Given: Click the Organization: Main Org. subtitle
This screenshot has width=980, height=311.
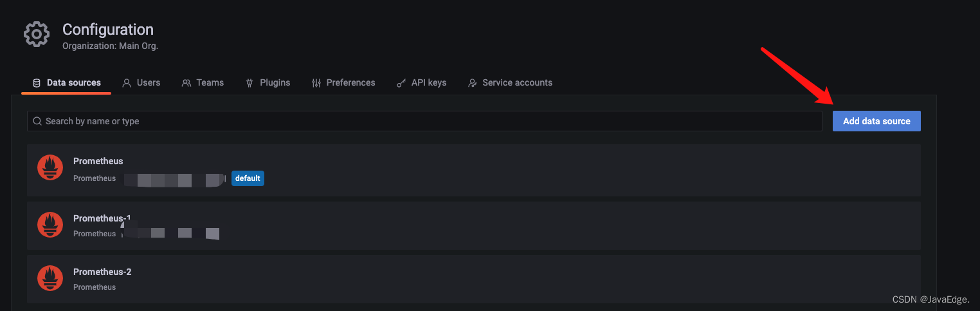Looking at the screenshot, I should [x=110, y=46].
